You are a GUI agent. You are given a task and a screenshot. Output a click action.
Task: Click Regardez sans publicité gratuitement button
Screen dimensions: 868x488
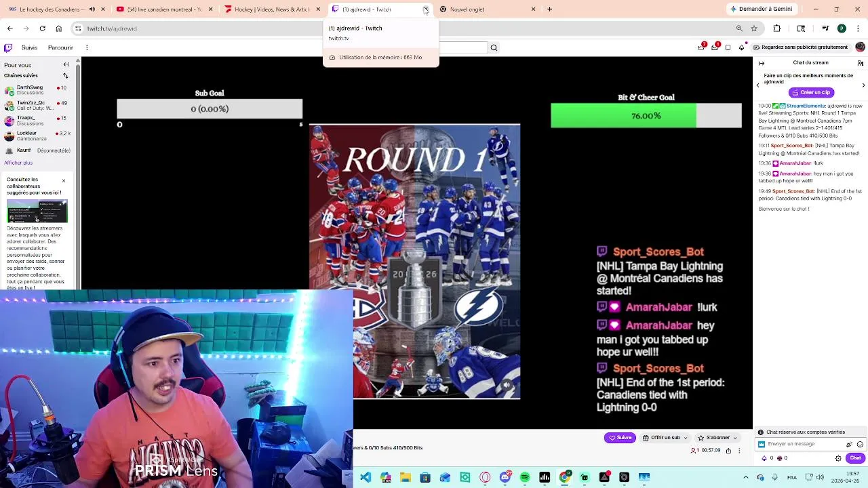point(800,47)
